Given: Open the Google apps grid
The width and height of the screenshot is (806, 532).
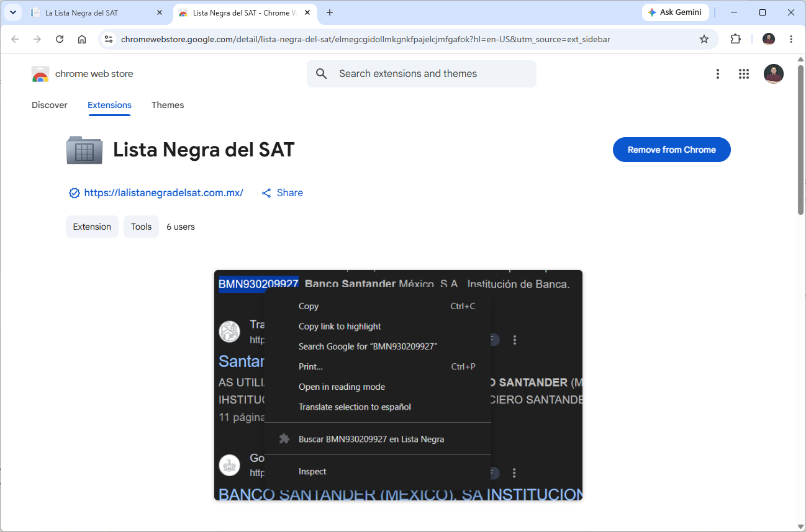Looking at the screenshot, I should (744, 74).
